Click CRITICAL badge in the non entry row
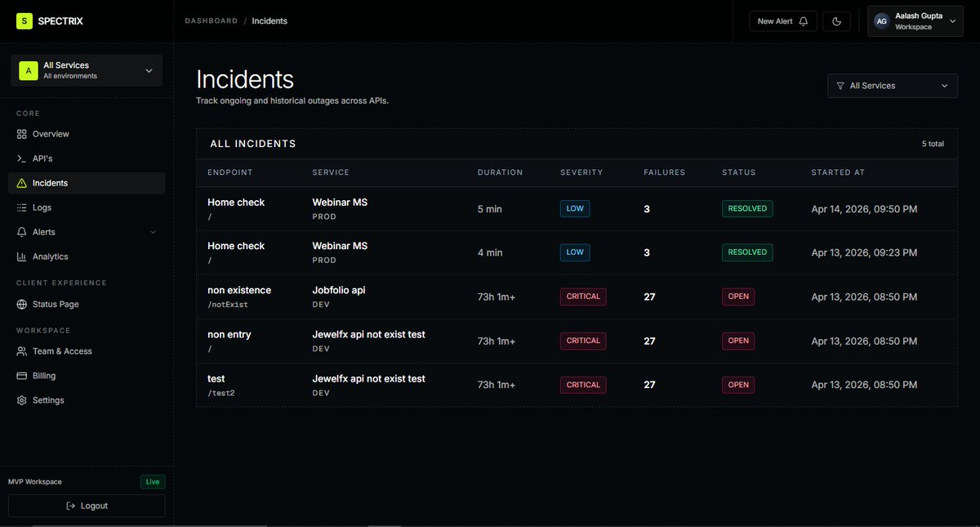980x527 pixels. point(583,341)
